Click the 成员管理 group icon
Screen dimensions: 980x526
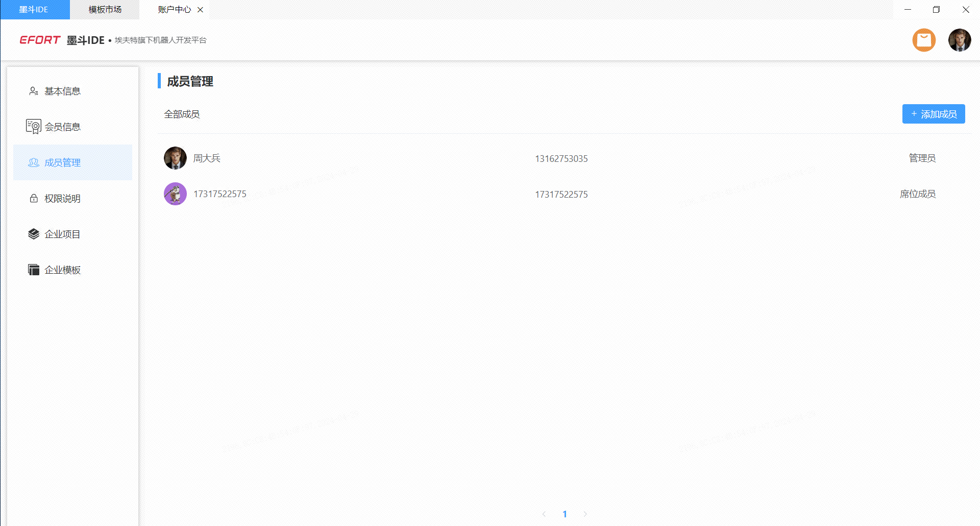click(34, 162)
